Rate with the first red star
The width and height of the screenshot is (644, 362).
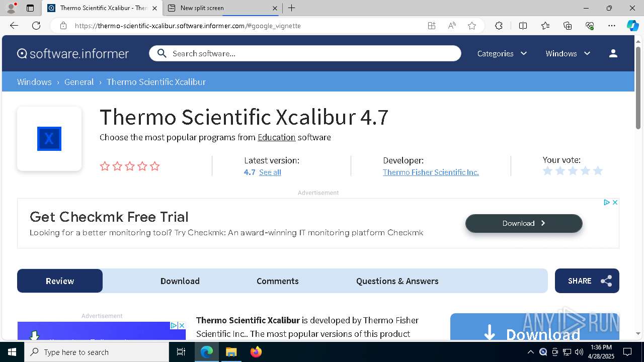tap(105, 166)
